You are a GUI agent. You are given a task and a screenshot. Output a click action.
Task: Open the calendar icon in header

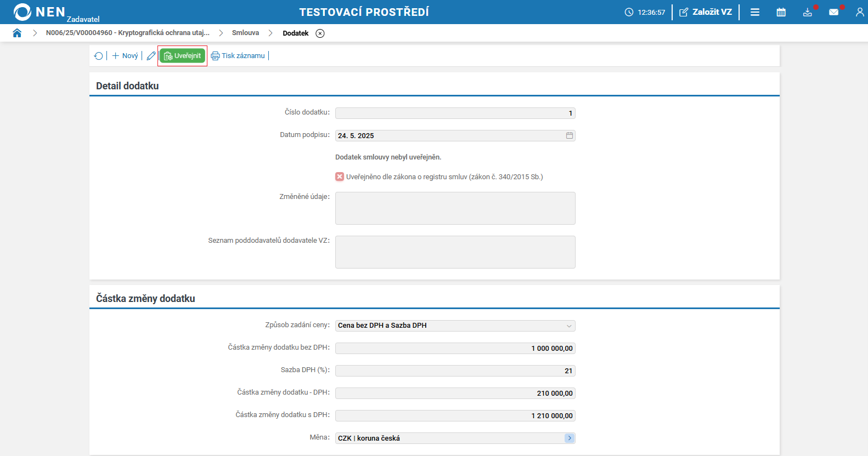point(781,12)
